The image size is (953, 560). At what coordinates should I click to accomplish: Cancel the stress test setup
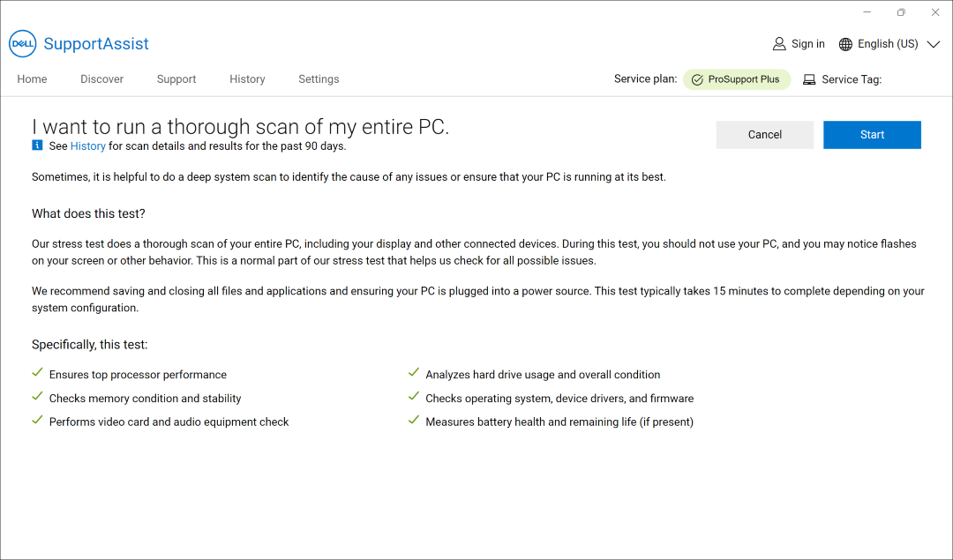point(764,134)
